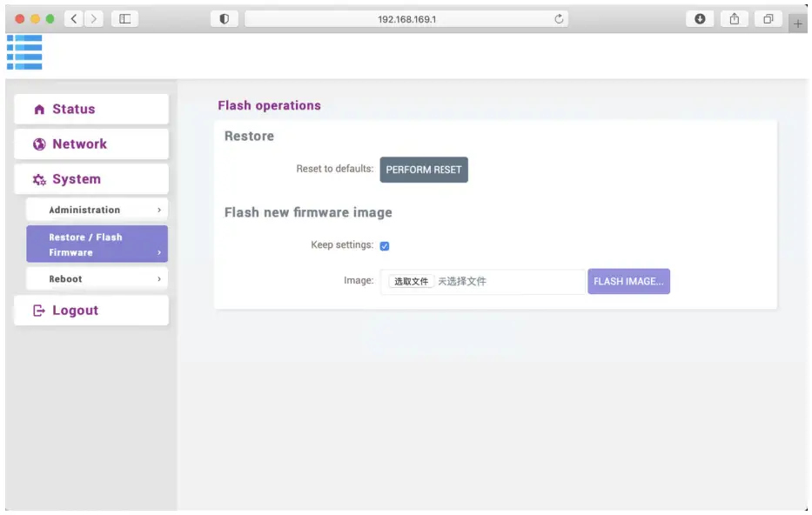Click the Reboot item chevron
Screen dimensions: 812x515
[159, 279]
